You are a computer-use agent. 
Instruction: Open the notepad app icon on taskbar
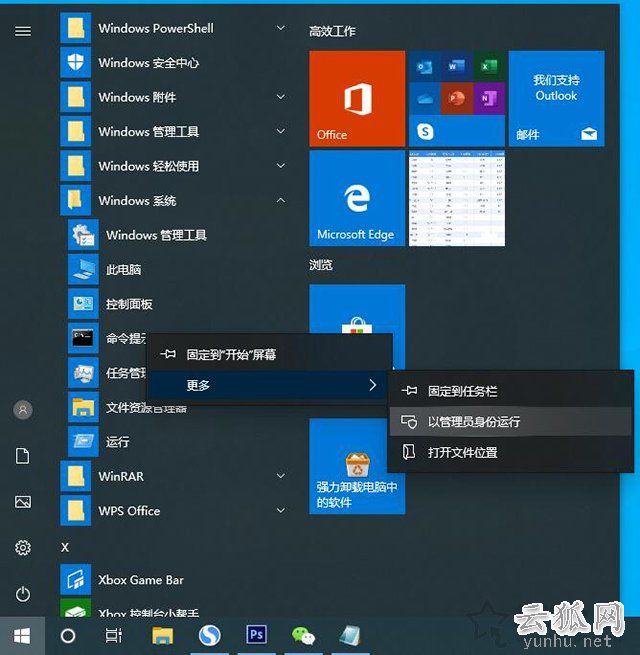[350, 636]
